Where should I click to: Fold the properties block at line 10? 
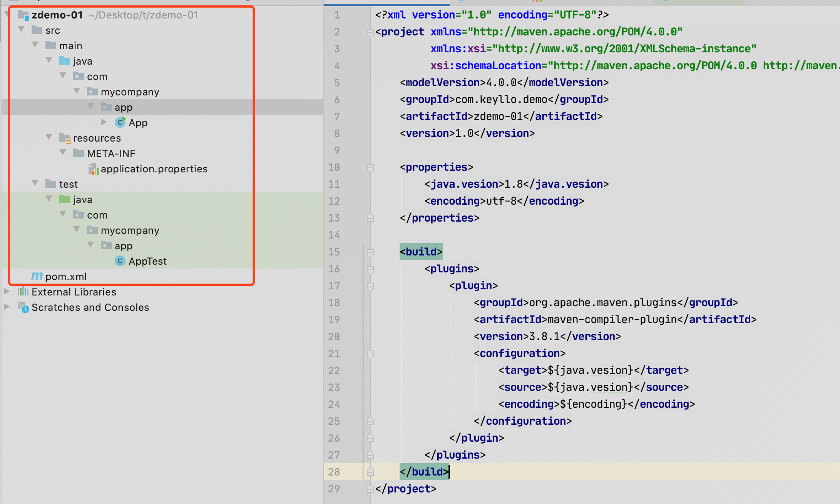[x=370, y=167]
